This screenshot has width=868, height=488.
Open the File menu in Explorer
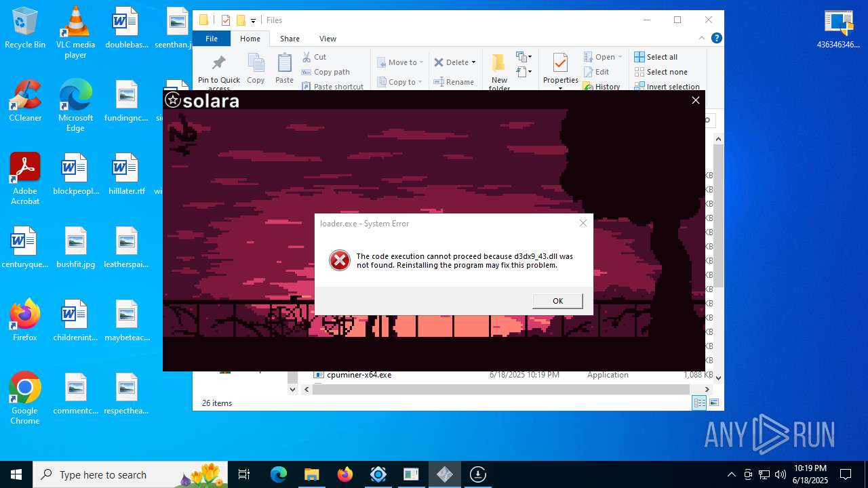tap(212, 39)
